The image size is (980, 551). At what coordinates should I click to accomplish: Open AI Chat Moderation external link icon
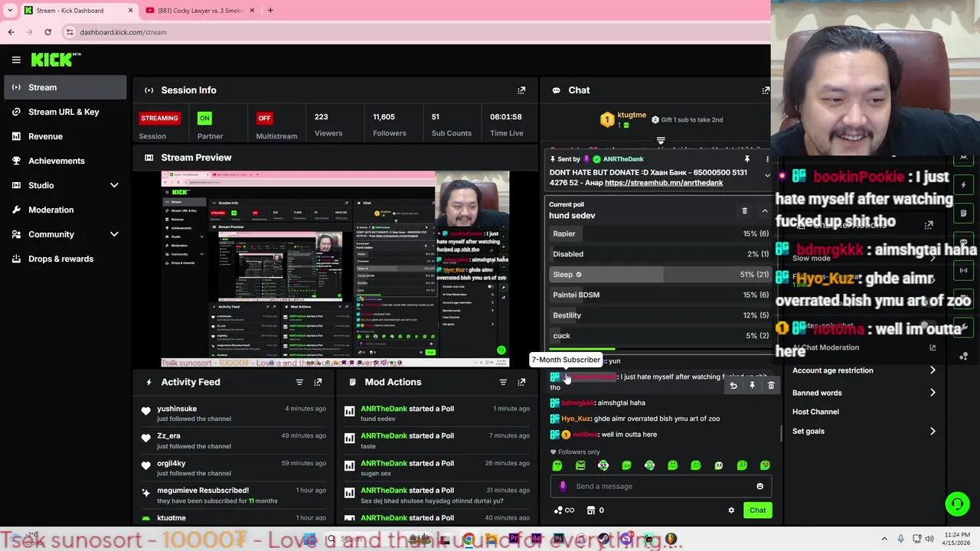click(x=933, y=347)
